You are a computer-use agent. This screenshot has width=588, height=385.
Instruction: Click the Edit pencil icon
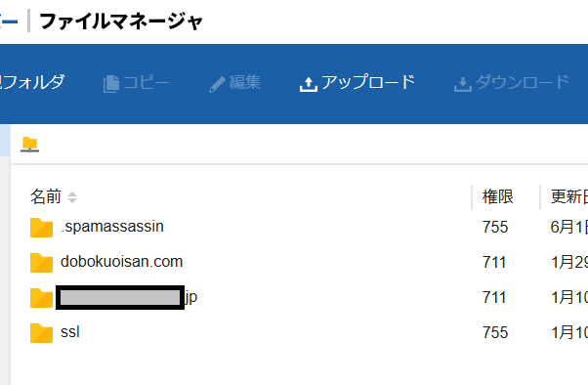click(217, 84)
